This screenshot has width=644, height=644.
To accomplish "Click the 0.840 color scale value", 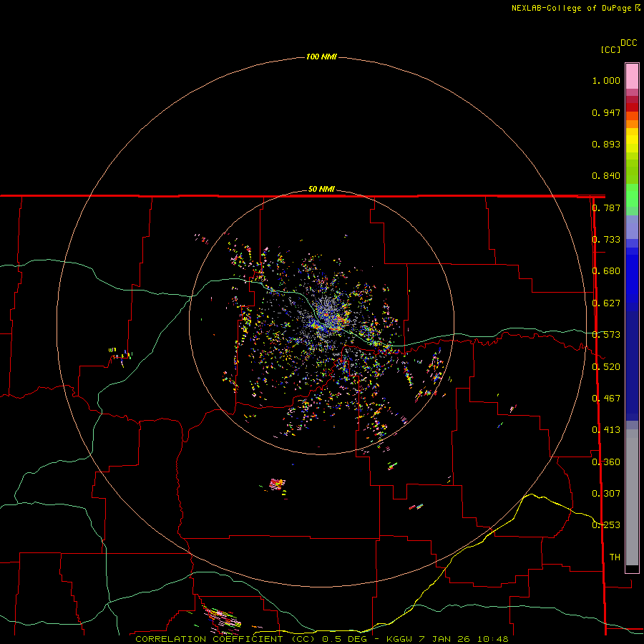I will tap(606, 176).
